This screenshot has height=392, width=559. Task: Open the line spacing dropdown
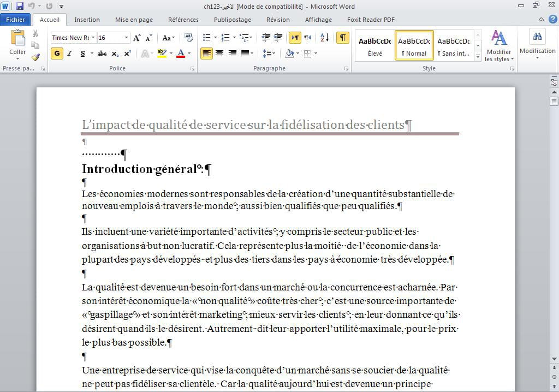point(269,54)
